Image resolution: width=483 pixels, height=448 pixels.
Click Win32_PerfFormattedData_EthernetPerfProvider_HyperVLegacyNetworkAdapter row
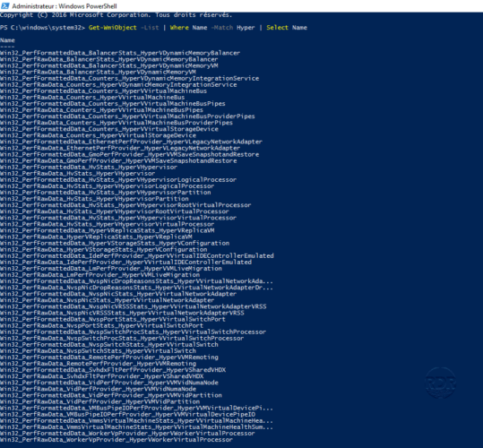coord(131,142)
